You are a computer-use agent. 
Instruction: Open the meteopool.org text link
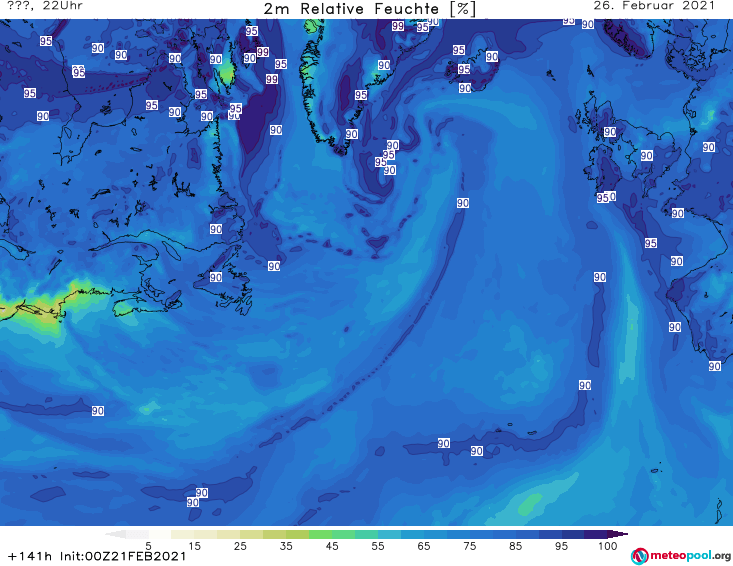click(690, 556)
